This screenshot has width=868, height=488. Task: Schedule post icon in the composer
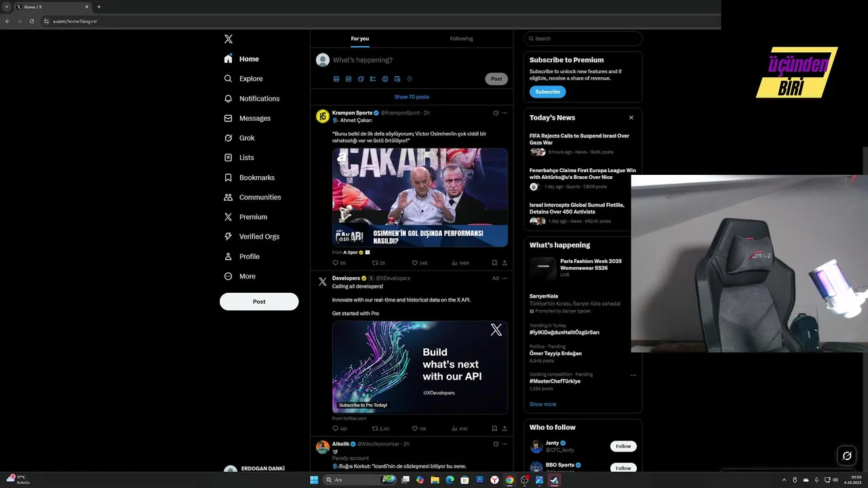click(x=397, y=79)
